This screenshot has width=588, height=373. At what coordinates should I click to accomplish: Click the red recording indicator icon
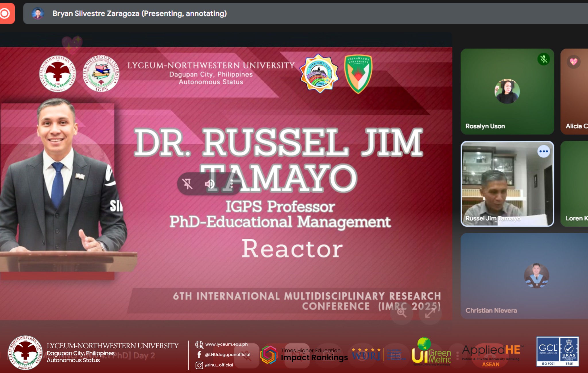(5, 13)
